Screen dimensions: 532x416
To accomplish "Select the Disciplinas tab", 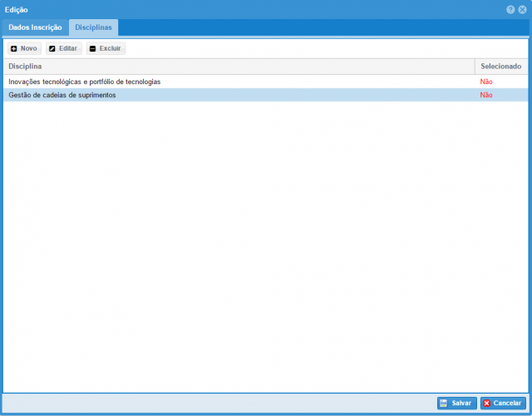I will (x=93, y=27).
